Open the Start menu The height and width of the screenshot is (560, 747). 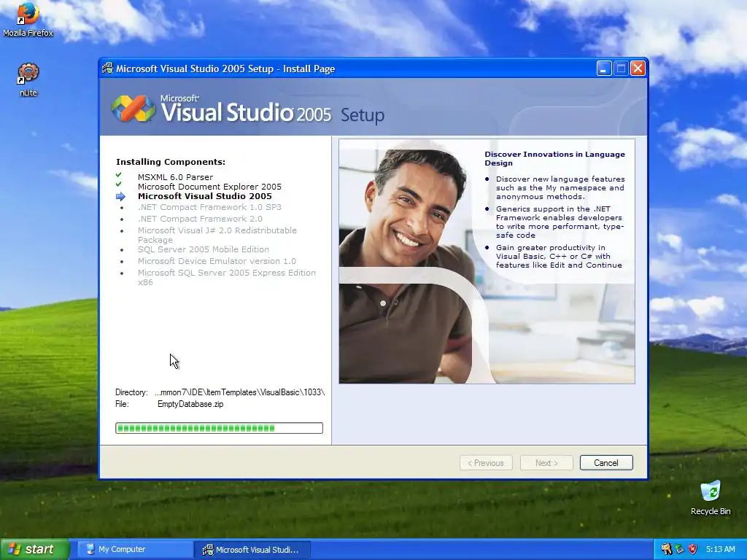tap(35, 549)
